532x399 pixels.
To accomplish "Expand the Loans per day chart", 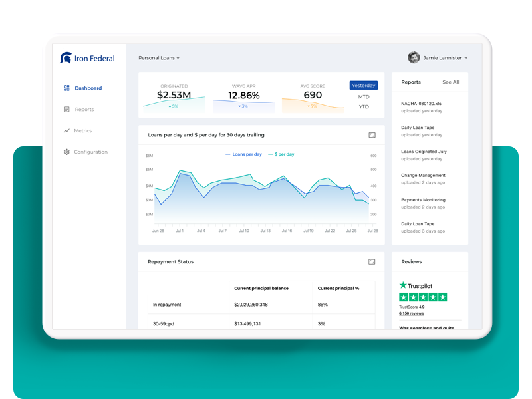I will point(372,135).
